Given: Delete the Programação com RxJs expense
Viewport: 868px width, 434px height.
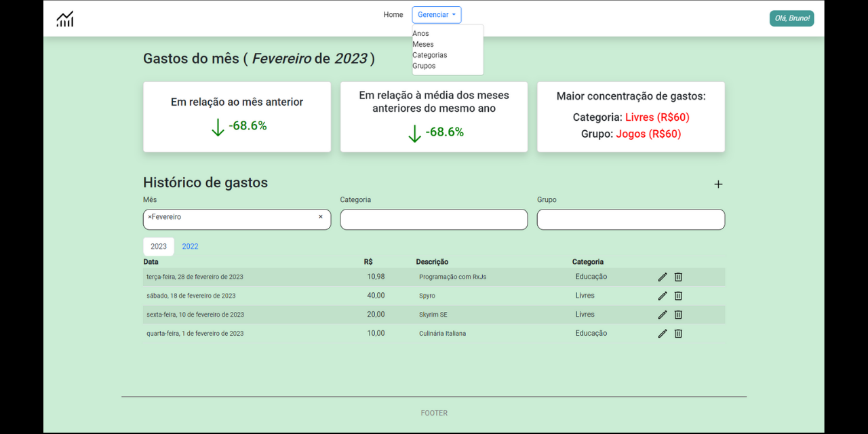Looking at the screenshot, I should point(677,276).
